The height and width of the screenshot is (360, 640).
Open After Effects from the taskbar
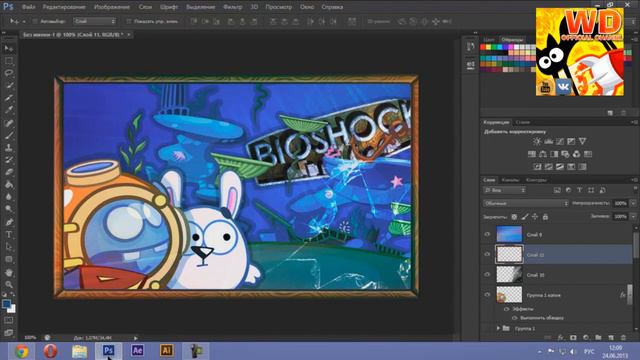[x=137, y=351]
